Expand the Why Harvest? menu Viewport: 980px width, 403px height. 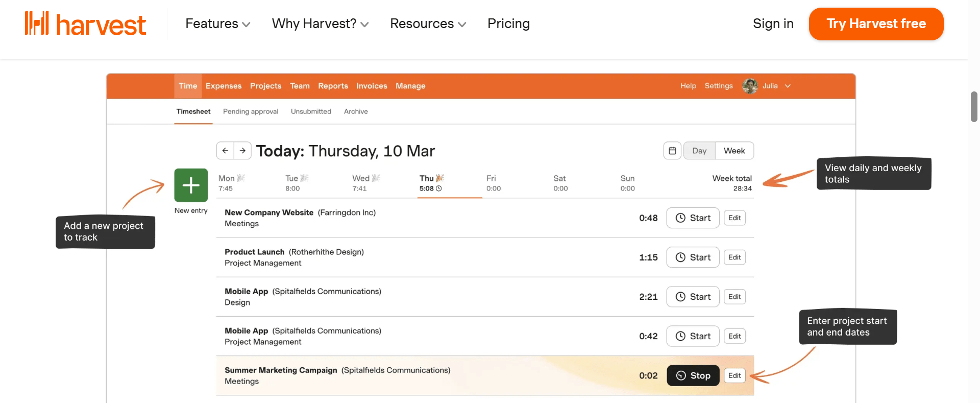click(x=320, y=23)
